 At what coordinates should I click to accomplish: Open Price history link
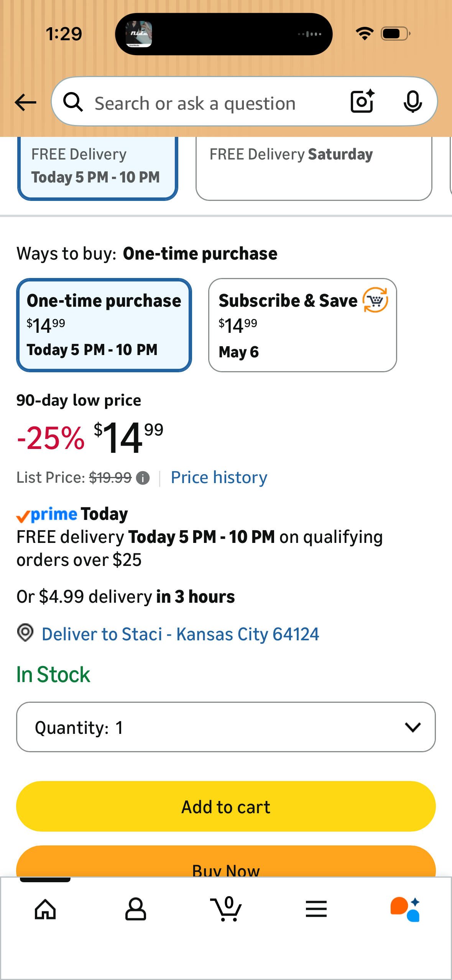click(x=219, y=478)
